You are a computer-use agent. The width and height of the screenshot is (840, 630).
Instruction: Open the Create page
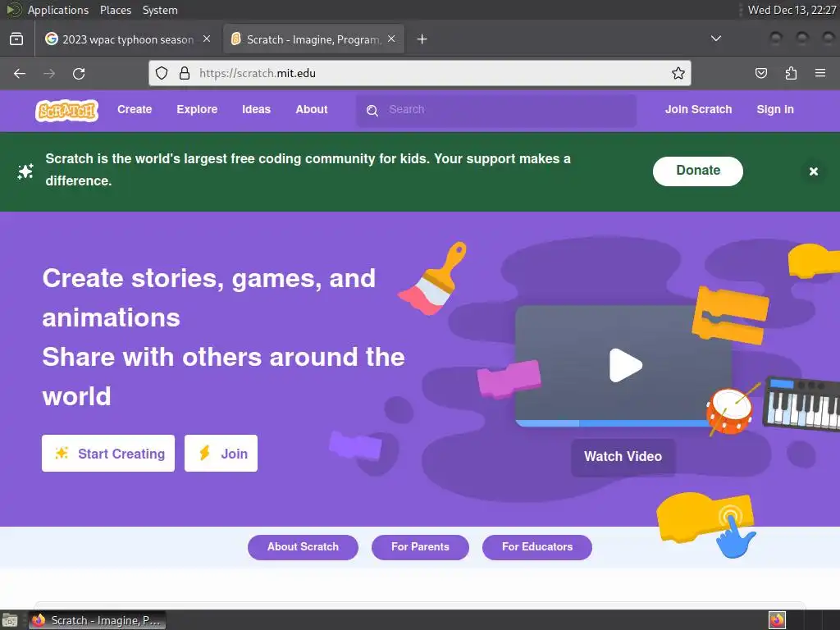135,109
